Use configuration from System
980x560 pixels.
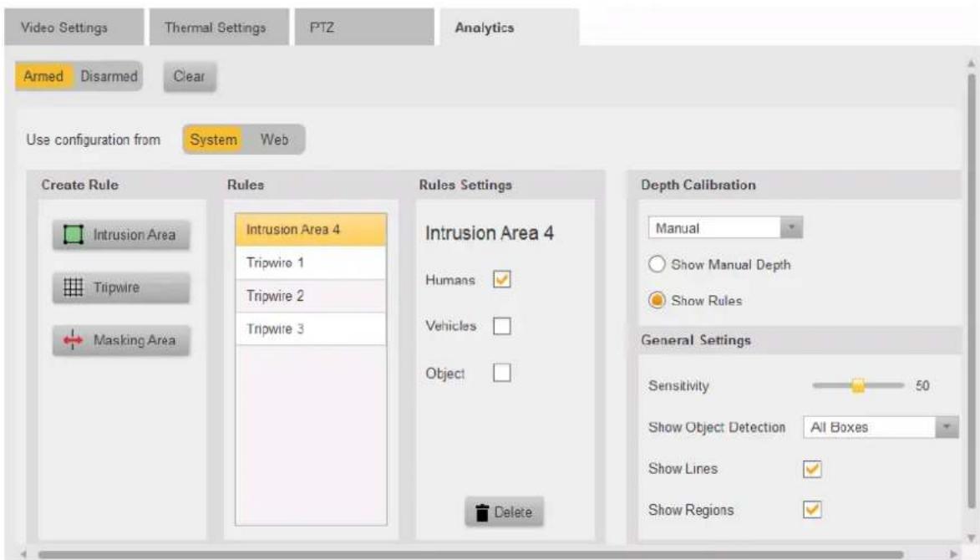[x=213, y=140]
